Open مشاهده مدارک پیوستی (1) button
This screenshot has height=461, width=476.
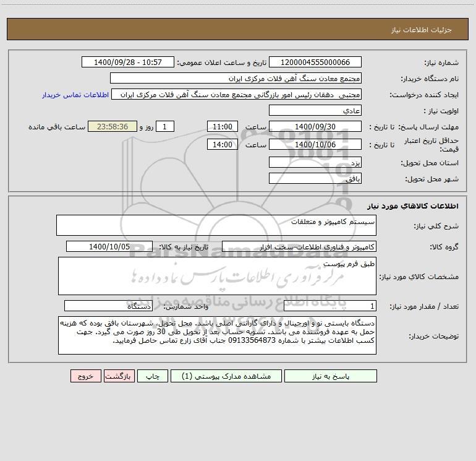[226, 376]
